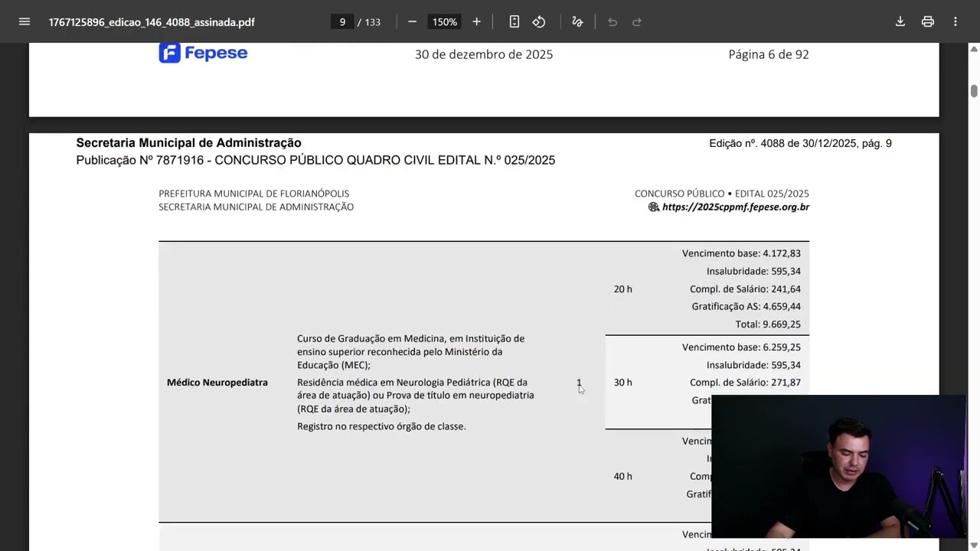This screenshot has width=980, height=551.
Task: Click the '40 h' workload cell
Action: [623, 476]
